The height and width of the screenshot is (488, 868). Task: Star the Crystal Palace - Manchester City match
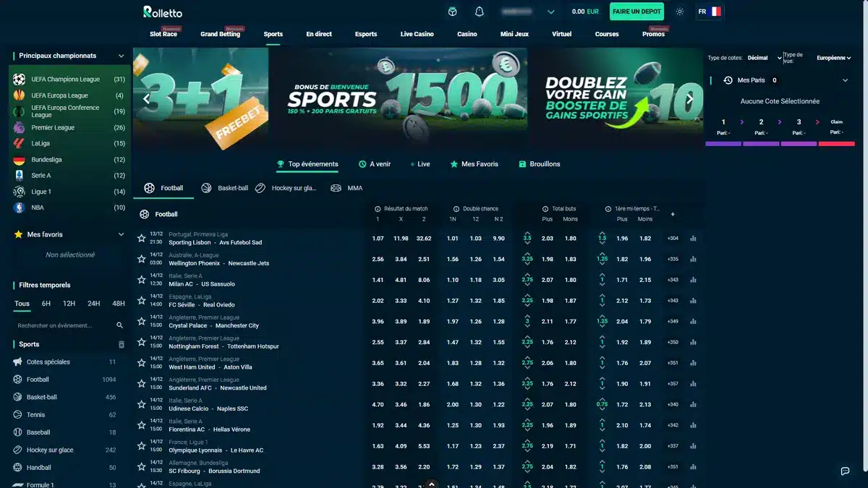(x=142, y=321)
